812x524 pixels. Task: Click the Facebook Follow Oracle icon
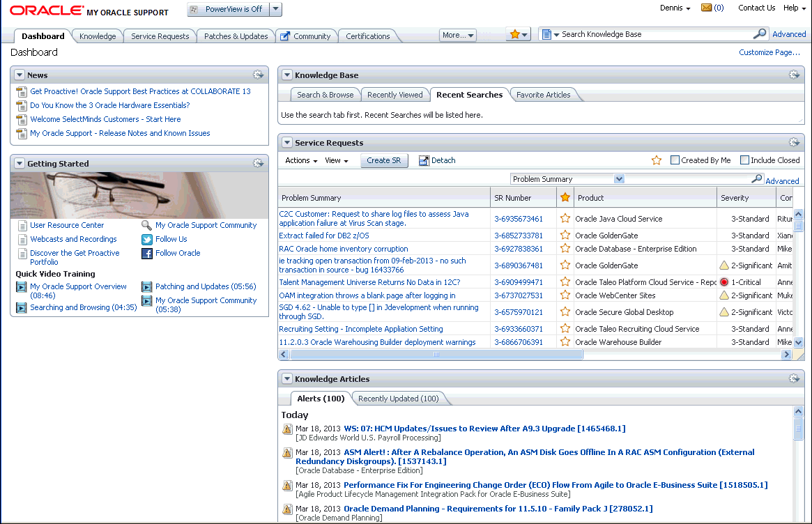[x=147, y=253]
